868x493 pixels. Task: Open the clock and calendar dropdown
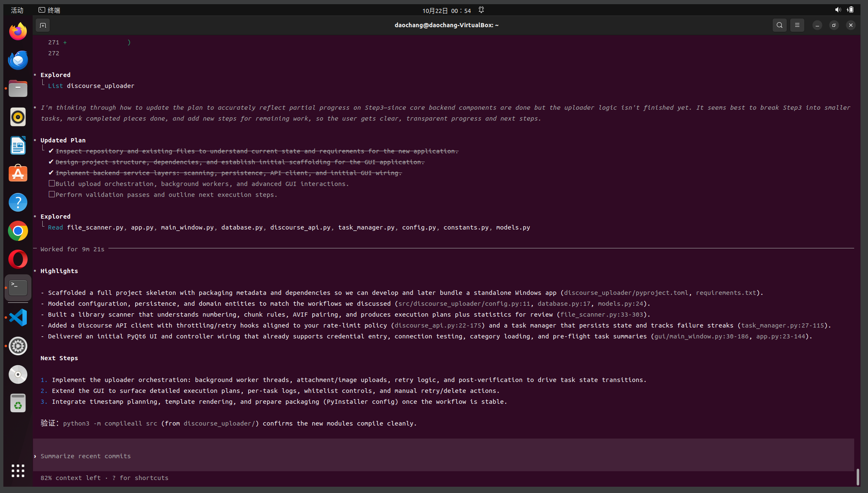pos(447,10)
